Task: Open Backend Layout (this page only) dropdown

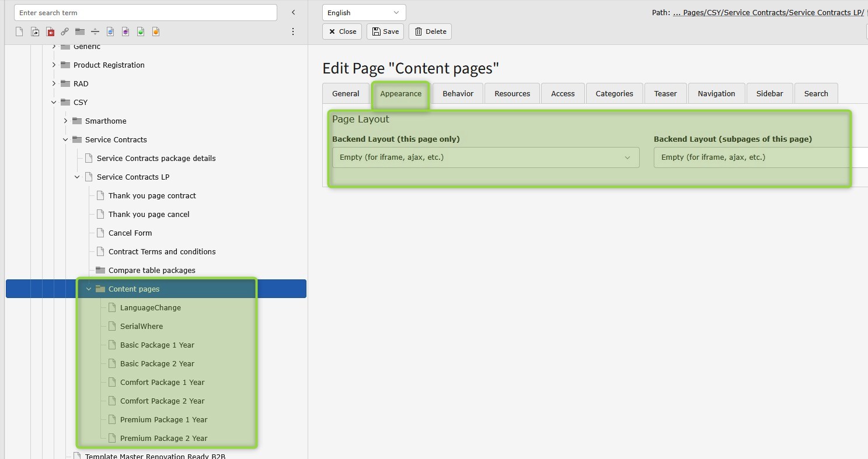Action: pos(485,157)
